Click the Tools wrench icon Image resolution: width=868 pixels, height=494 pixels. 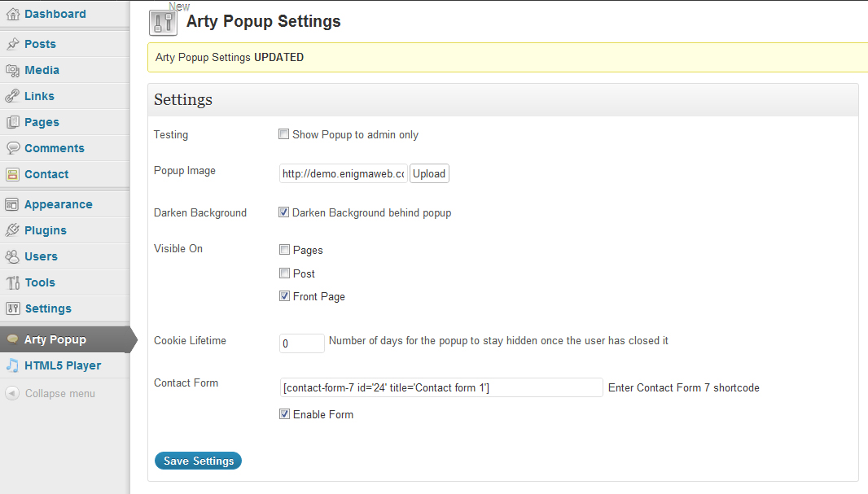[12, 282]
